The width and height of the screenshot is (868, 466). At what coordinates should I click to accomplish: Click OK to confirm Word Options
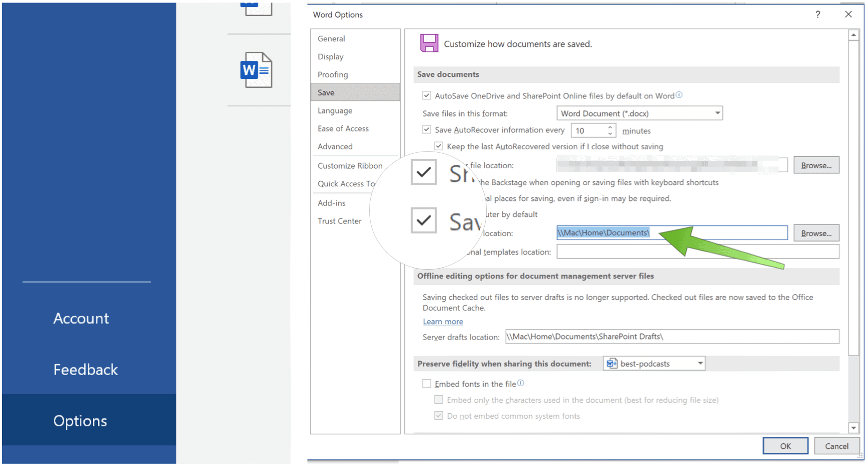(786, 446)
